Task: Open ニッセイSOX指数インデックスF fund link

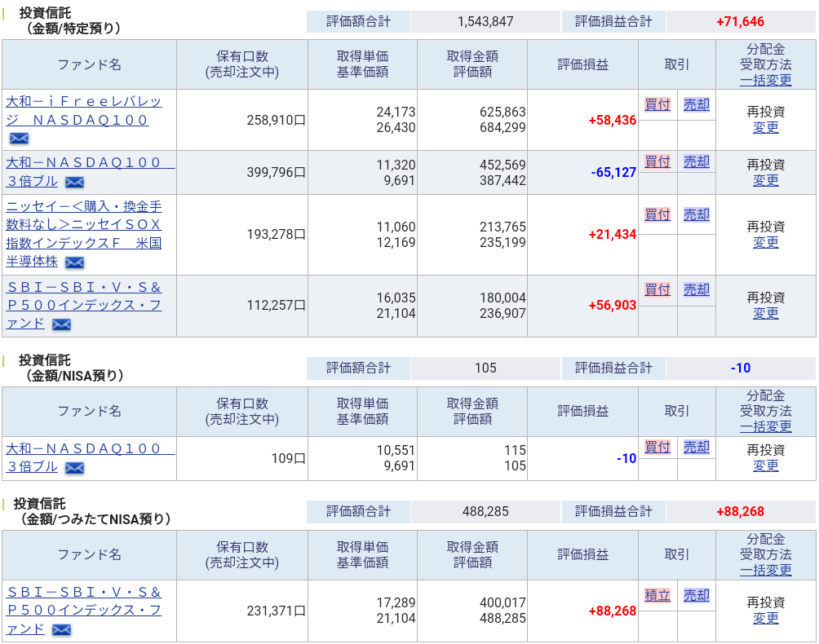Action: click(x=83, y=234)
